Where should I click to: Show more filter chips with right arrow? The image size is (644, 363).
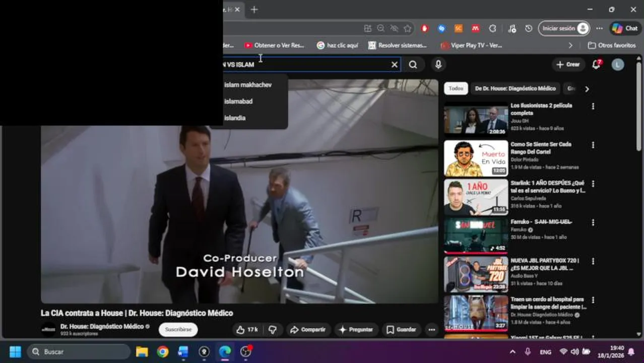point(587,89)
